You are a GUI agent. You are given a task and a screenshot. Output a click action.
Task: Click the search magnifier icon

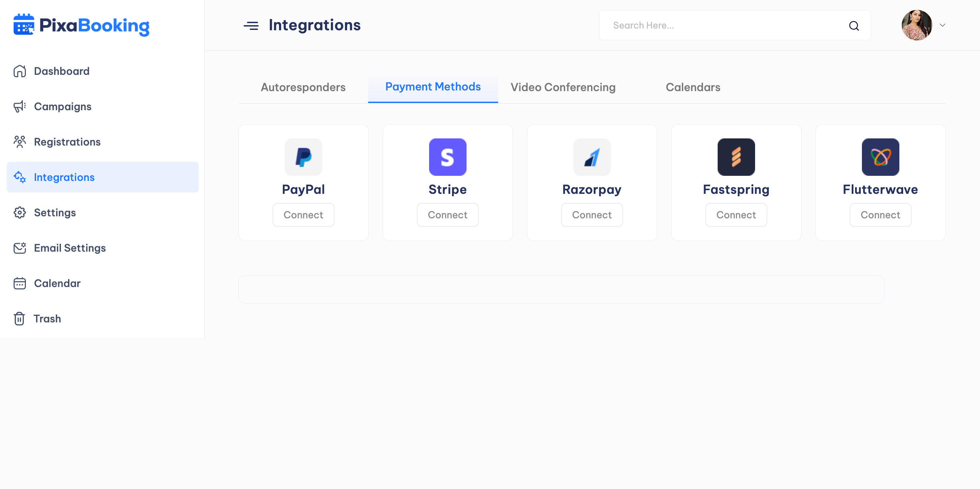(854, 26)
